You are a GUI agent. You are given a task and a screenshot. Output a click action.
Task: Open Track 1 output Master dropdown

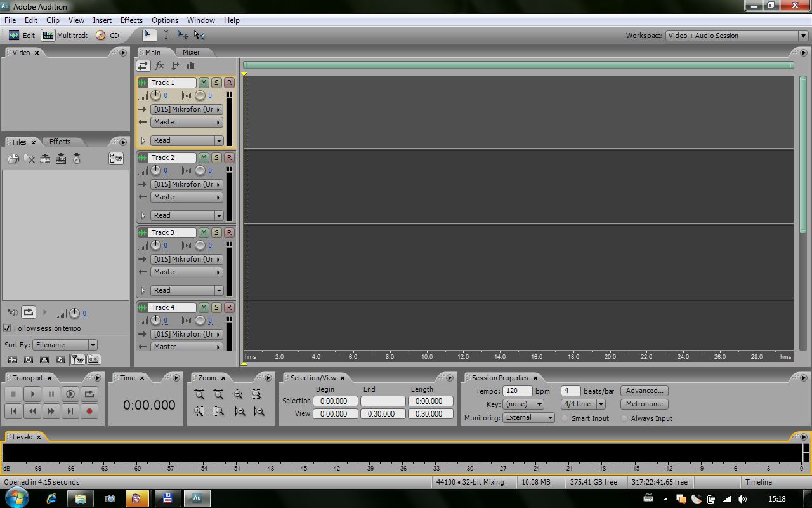point(187,122)
